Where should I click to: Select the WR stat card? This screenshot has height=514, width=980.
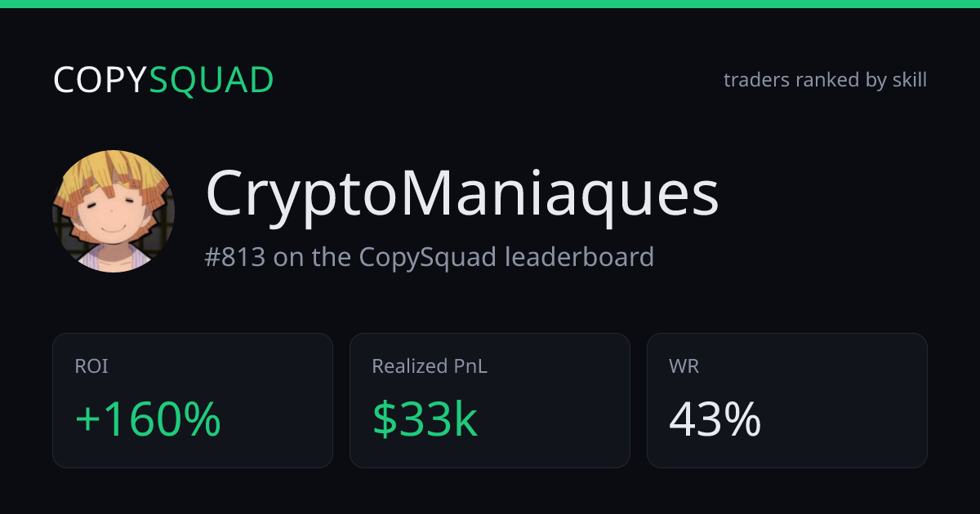[x=787, y=401]
